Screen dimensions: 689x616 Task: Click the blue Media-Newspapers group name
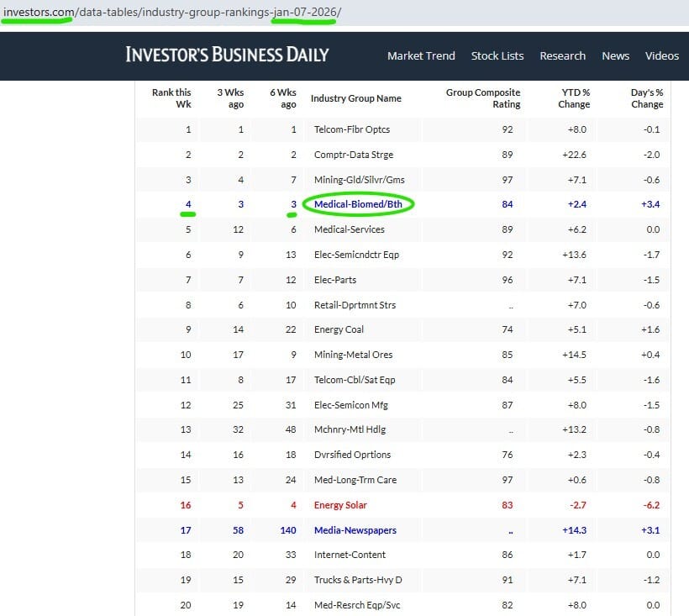point(355,530)
